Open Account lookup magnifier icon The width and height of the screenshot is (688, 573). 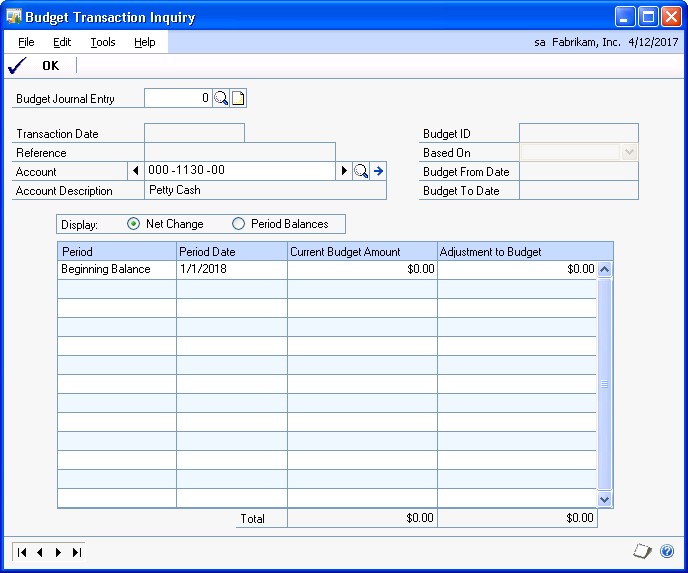pyautogui.click(x=361, y=171)
